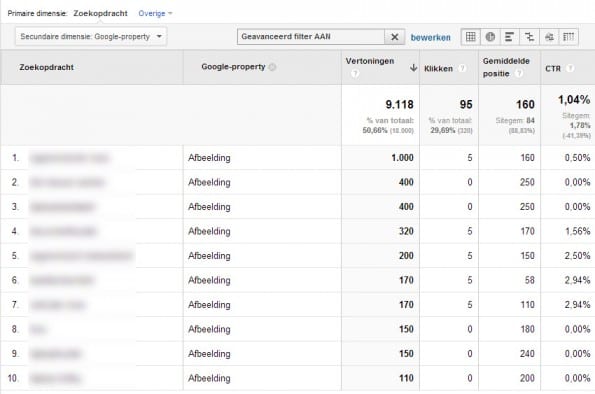595x394 pixels.
Task: Open the Overige dimension dropdown
Action: 155,13
